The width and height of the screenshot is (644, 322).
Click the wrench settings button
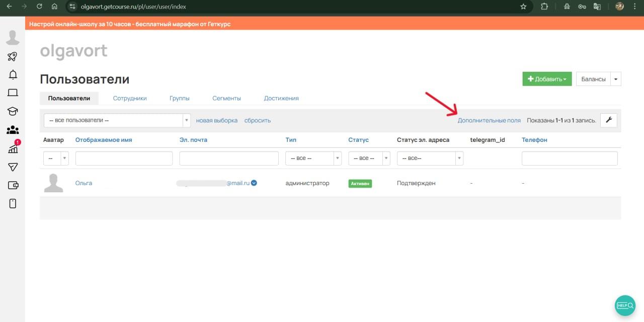tap(608, 120)
